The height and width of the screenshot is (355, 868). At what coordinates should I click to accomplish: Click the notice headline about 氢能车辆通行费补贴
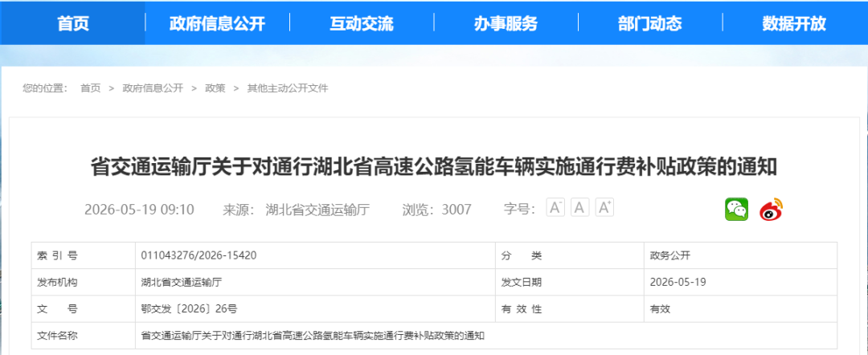click(434, 166)
